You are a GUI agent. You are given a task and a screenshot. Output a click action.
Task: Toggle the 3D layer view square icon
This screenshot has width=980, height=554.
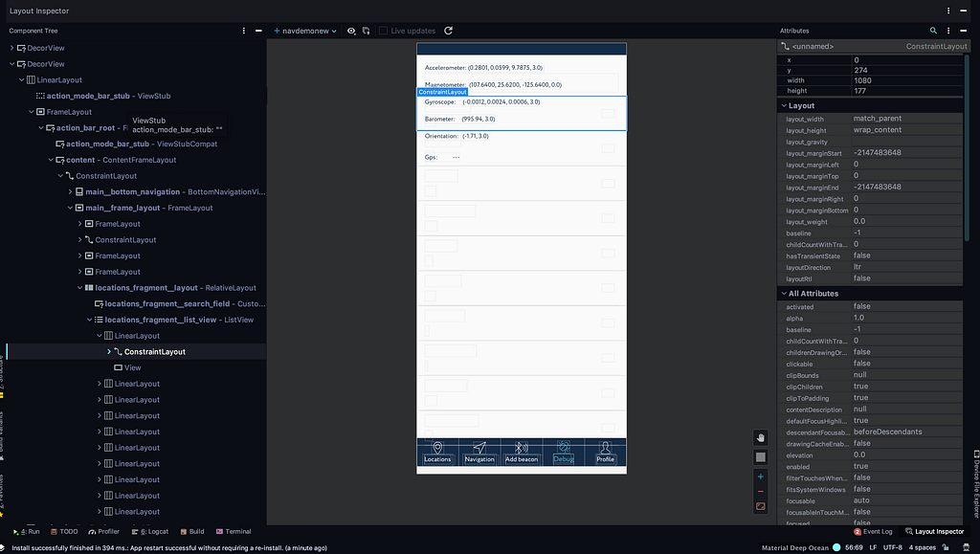tap(760, 457)
